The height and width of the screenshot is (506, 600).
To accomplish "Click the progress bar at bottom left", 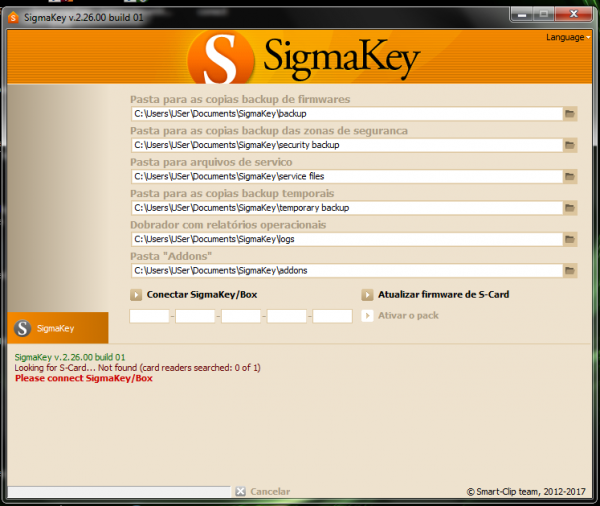I will 119,492.
